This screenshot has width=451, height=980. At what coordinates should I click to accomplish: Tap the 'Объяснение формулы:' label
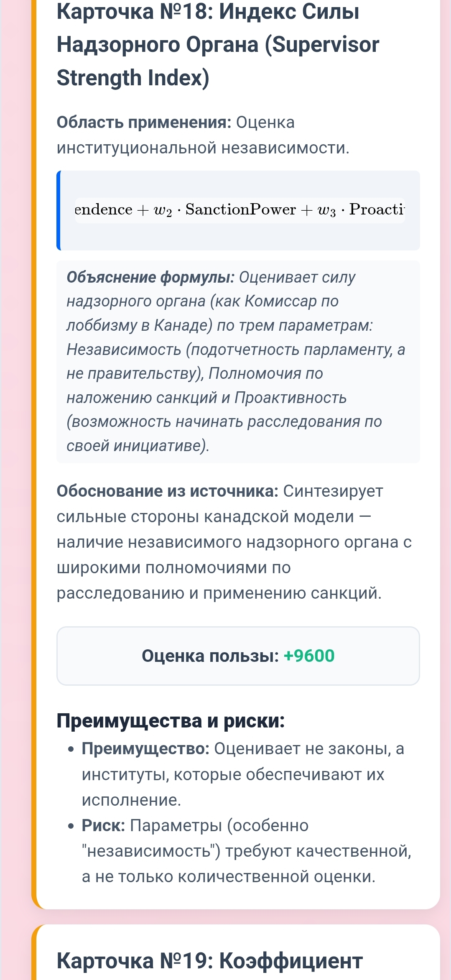click(x=150, y=277)
